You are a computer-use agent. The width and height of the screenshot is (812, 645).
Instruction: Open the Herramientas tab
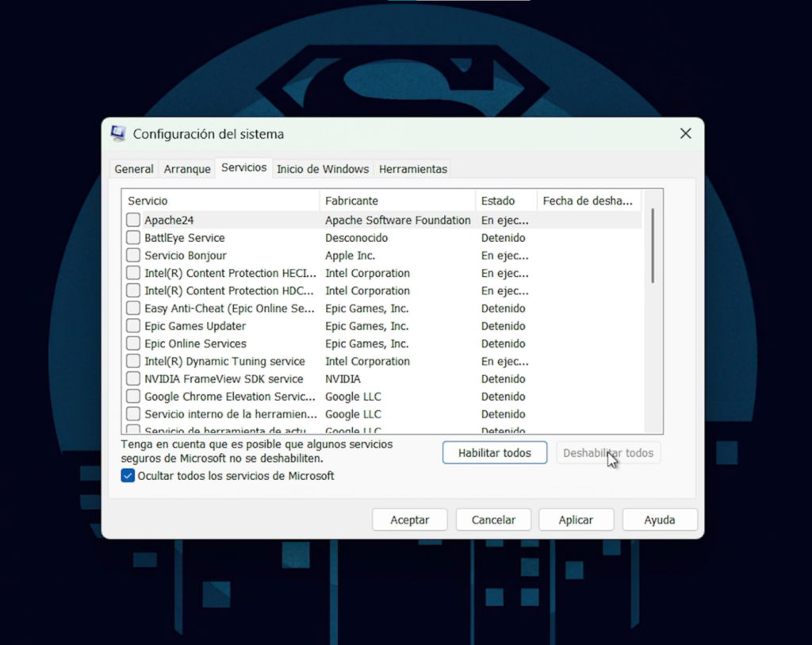coord(412,168)
